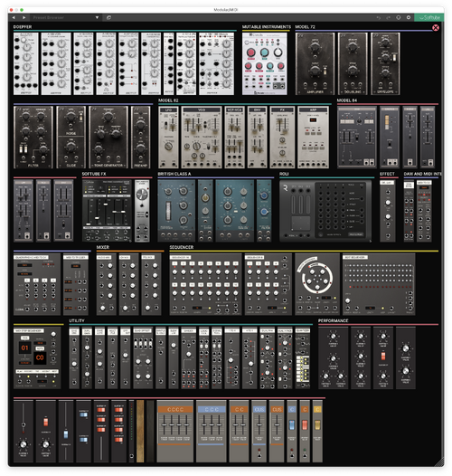Image resolution: width=452 pixels, height=476 pixels.
Task: Add the Model 72 Filter module
Action: 33,138
